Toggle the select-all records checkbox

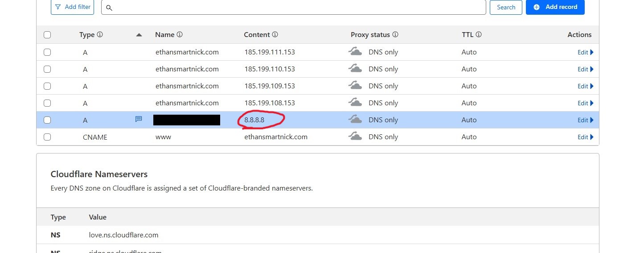(x=47, y=35)
